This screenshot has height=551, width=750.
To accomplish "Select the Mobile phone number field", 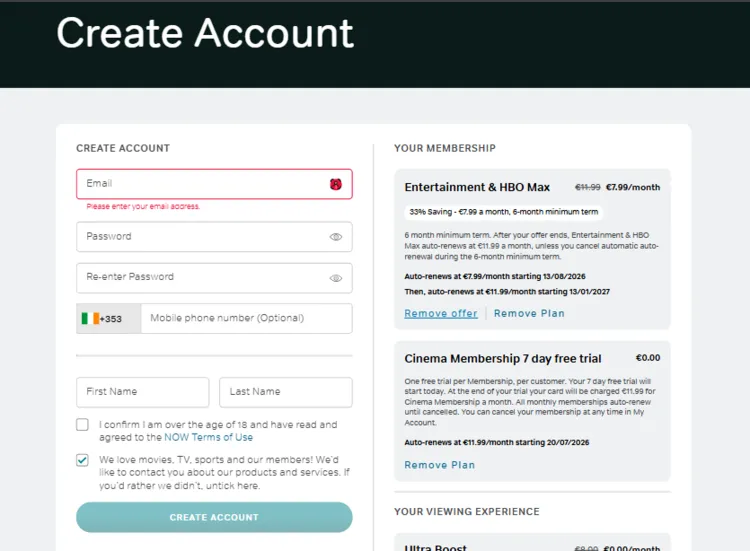I will [247, 319].
